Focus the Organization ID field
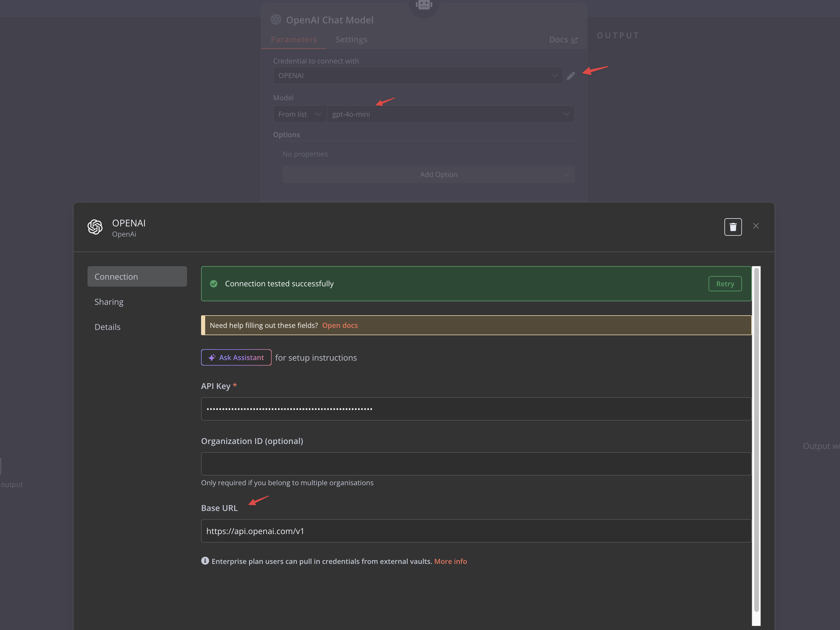 pos(476,464)
